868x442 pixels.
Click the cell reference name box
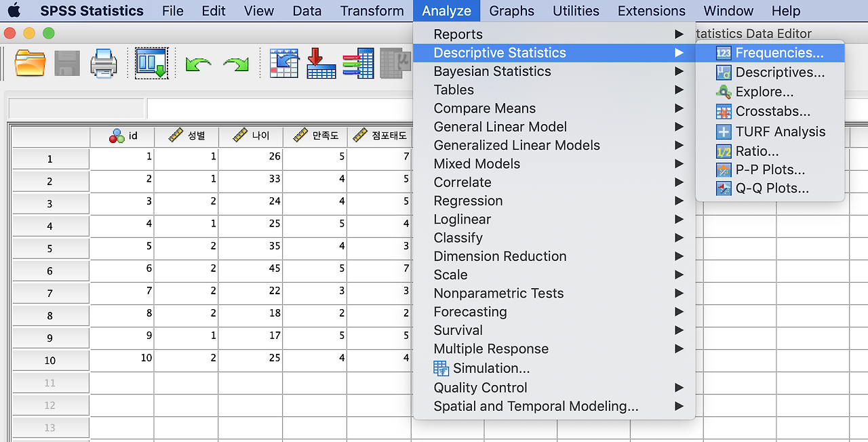[76, 108]
